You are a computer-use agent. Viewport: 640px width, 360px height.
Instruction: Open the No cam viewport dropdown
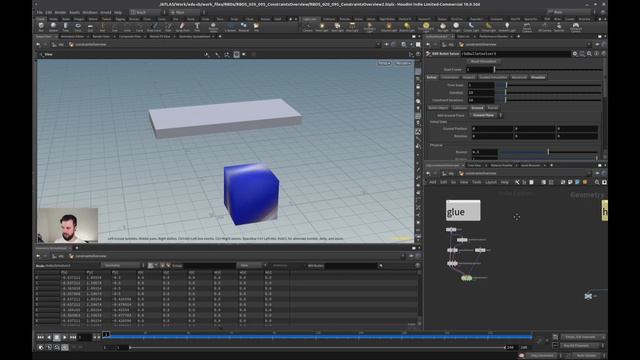[402, 63]
